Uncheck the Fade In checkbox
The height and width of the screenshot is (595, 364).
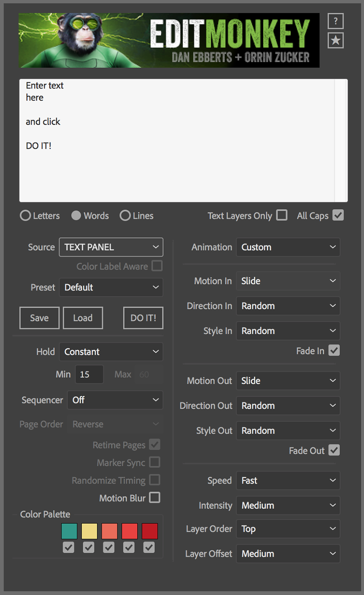pyautogui.click(x=334, y=350)
